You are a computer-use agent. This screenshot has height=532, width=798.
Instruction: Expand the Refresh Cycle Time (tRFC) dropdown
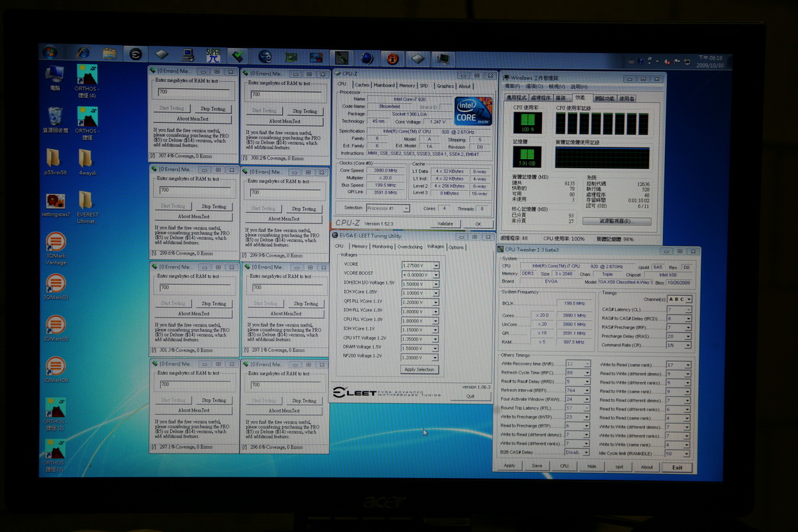point(587,372)
